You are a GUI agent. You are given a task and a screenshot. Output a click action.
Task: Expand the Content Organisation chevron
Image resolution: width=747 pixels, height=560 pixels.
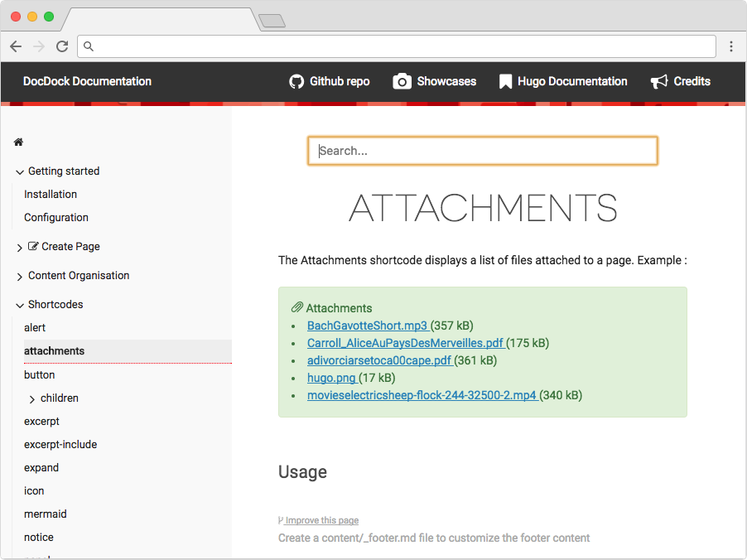(20, 277)
